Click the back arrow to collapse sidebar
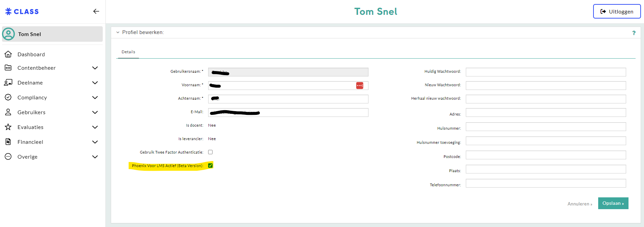The image size is (644, 227). tap(96, 11)
